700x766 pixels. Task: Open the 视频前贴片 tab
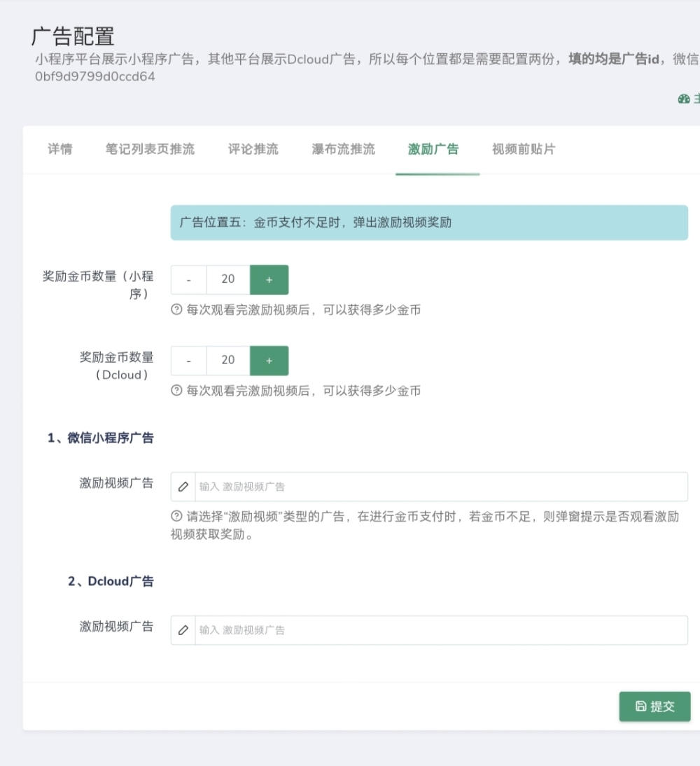coord(524,149)
